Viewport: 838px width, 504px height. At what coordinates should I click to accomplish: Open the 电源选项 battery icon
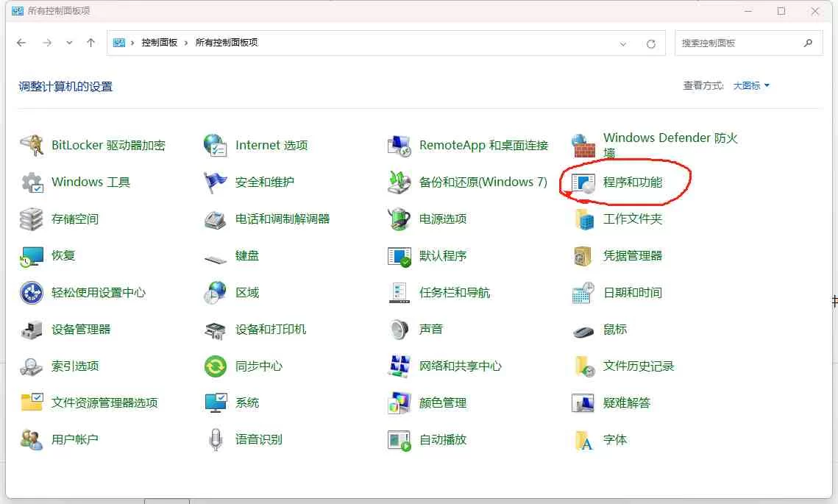[399, 219]
